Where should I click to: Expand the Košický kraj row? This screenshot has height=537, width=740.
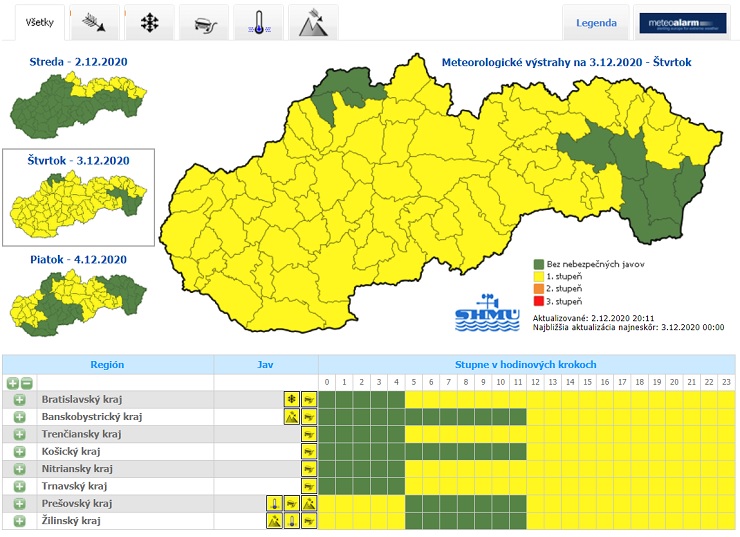click(19, 452)
